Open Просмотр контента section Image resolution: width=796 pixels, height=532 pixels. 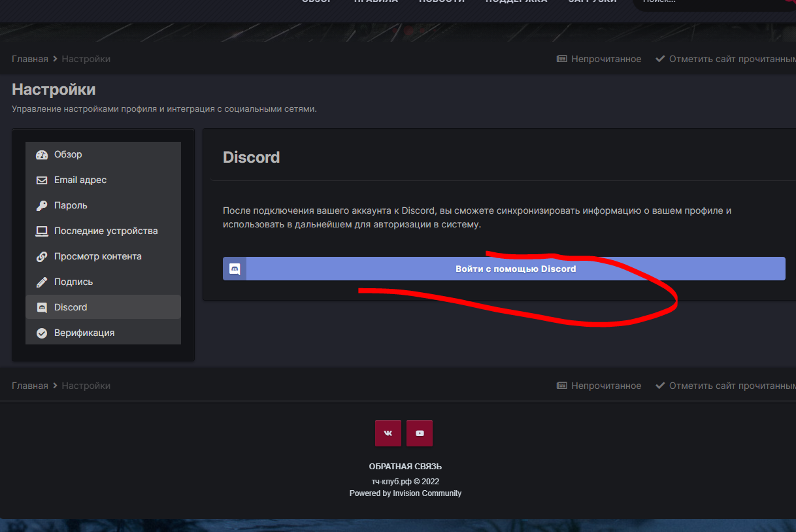point(97,257)
